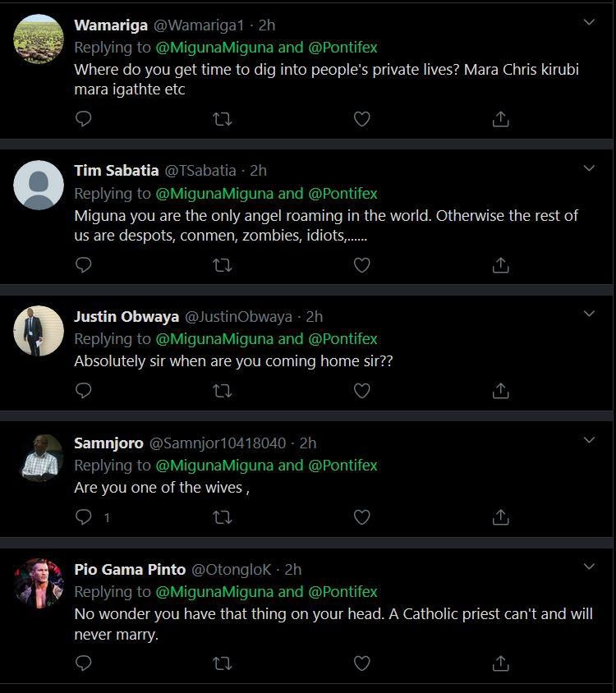This screenshot has height=693, width=616.
Task: Like Pio Gama Pinto's tweet
Action: click(361, 663)
